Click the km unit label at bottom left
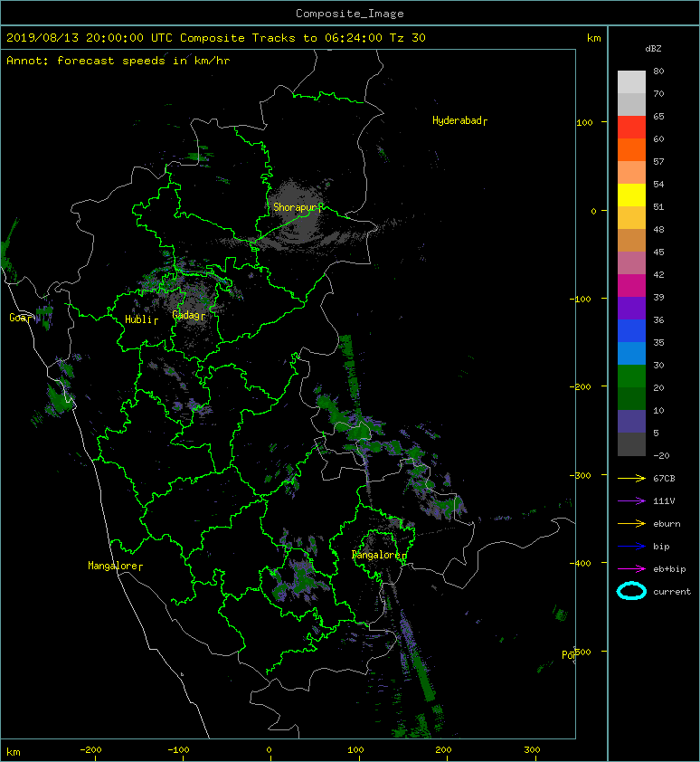Screen dimensions: 700x762 pos(14,752)
